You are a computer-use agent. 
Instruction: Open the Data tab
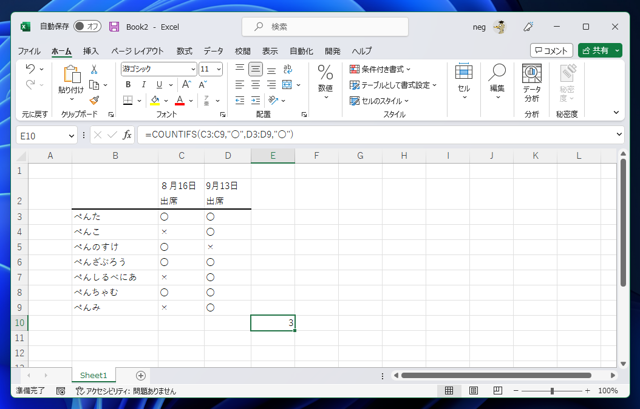coord(214,51)
